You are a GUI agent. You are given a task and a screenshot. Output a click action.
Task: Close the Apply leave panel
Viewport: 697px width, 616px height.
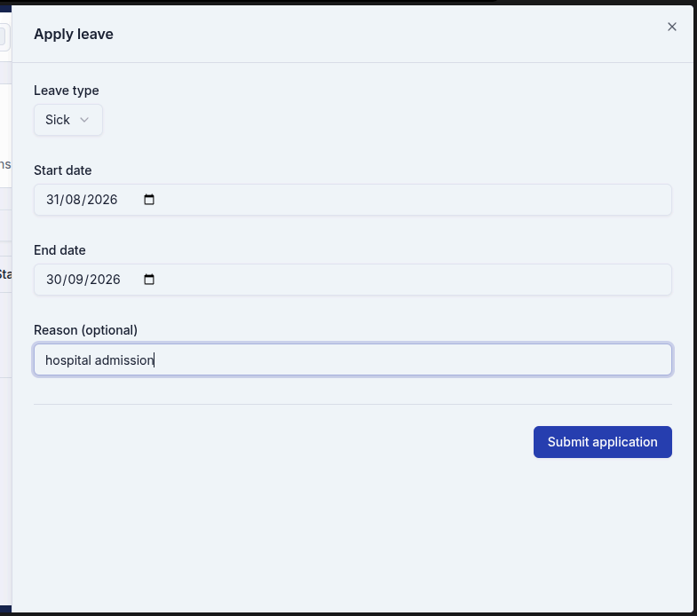tap(671, 27)
